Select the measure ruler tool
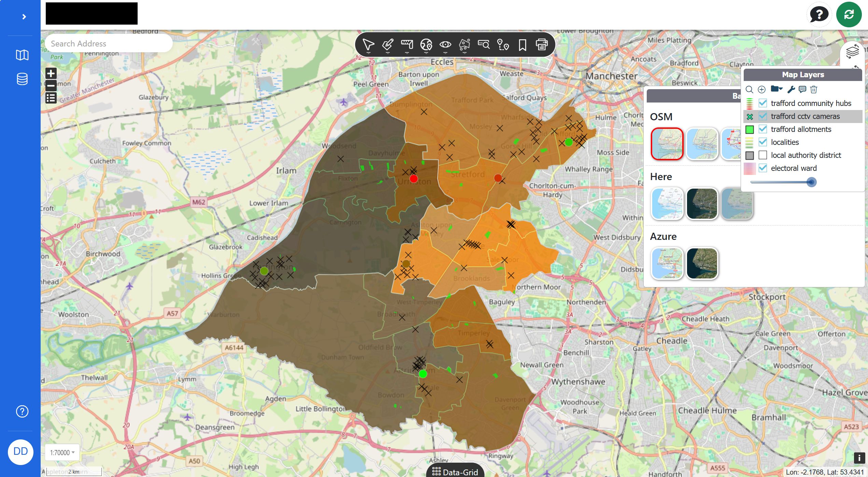The width and height of the screenshot is (868, 477). [407, 44]
